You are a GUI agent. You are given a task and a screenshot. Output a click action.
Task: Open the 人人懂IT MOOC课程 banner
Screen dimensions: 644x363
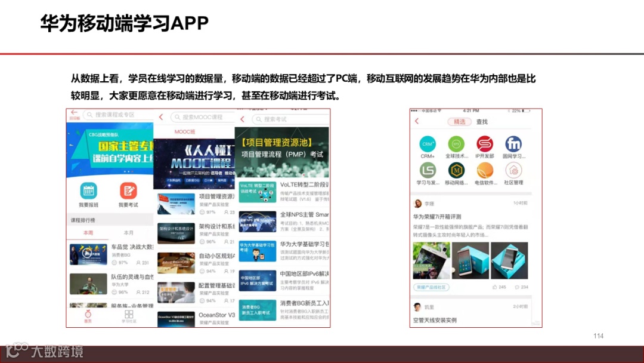[x=194, y=164]
